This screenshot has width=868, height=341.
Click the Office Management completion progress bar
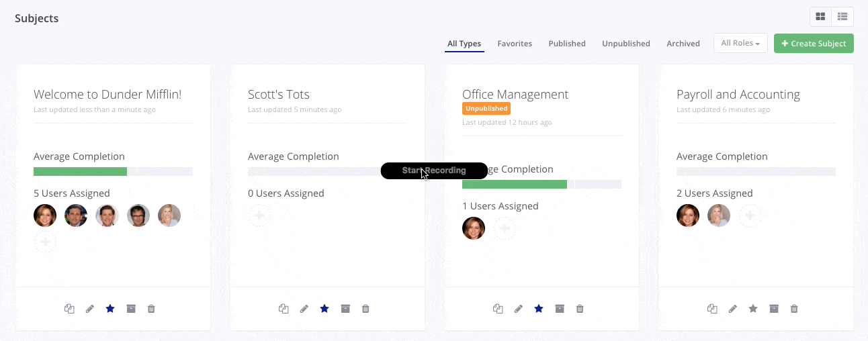click(x=541, y=185)
